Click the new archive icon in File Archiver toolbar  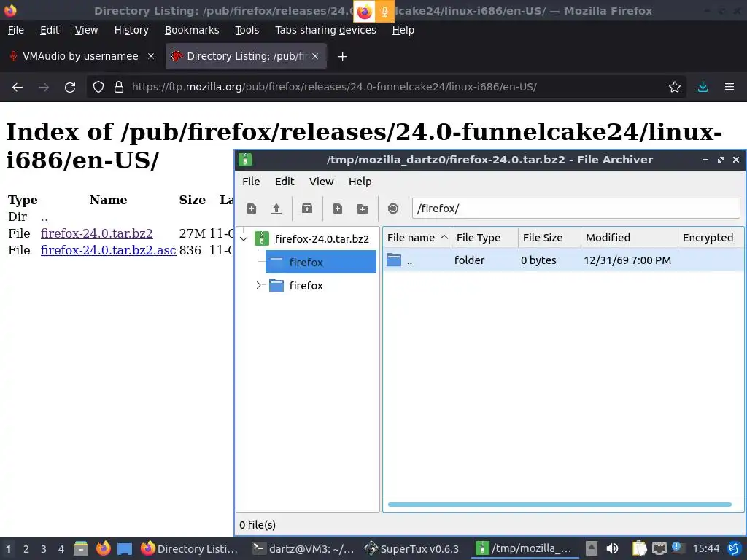[x=252, y=209]
